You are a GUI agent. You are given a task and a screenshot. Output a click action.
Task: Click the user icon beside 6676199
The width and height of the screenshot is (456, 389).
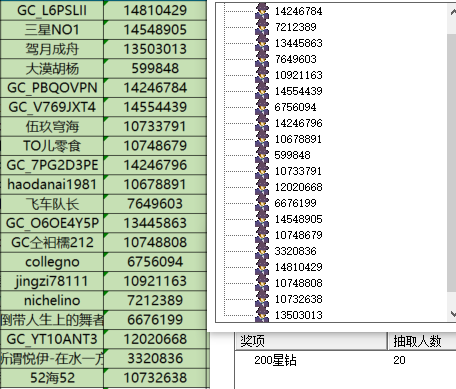tap(262, 203)
